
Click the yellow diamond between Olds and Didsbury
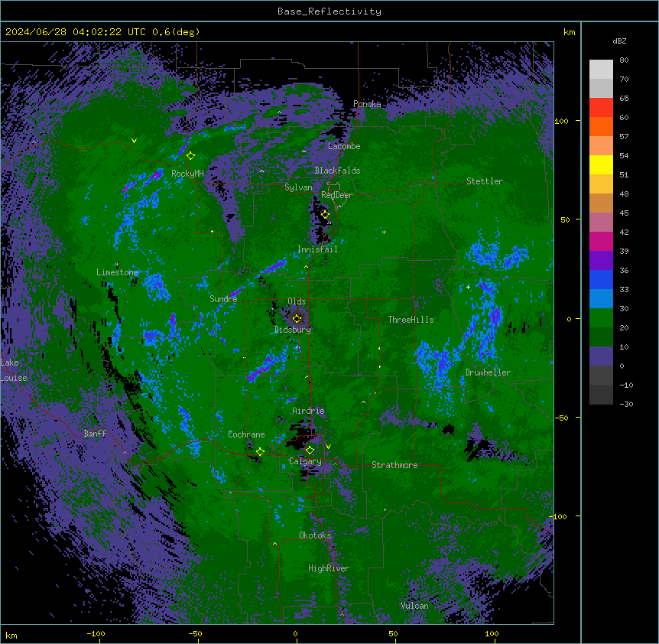click(x=297, y=318)
